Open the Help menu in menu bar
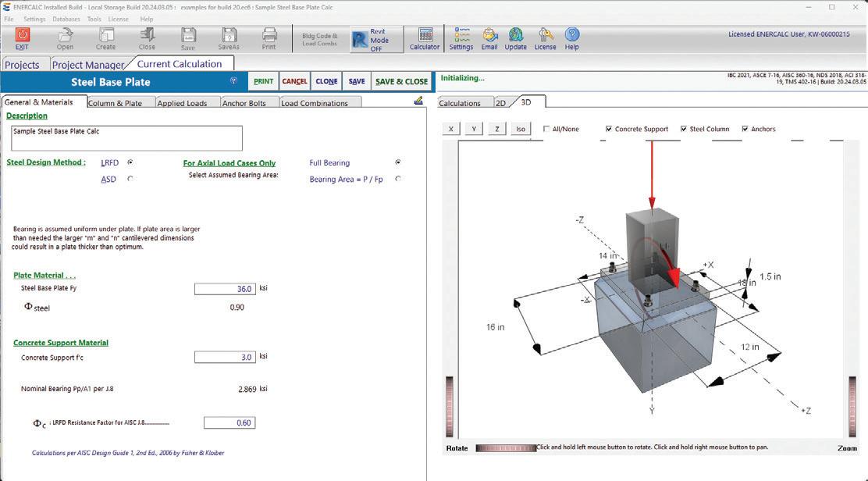868x481 pixels. 147,19
